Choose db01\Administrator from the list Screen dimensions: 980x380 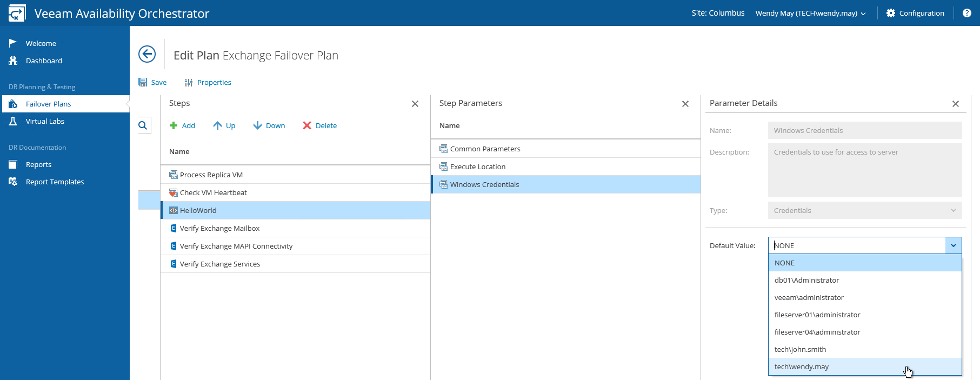tap(865, 280)
